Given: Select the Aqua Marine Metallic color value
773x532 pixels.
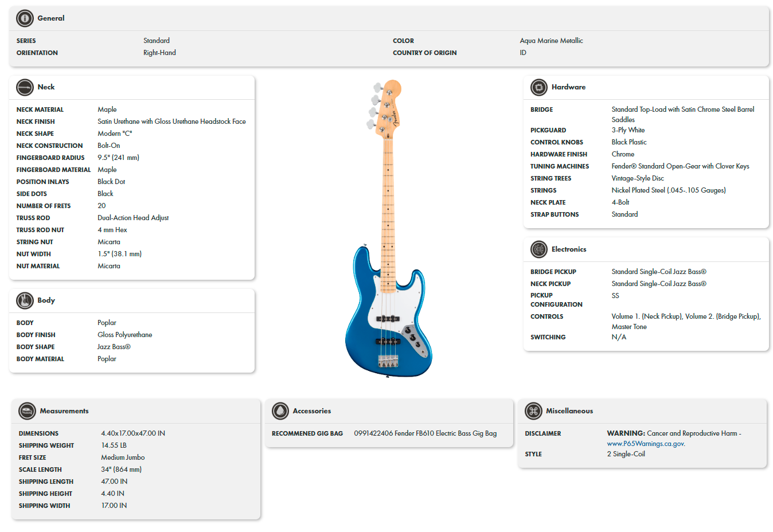Looking at the screenshot, I should pyautogui.click(x=551, y=41).
